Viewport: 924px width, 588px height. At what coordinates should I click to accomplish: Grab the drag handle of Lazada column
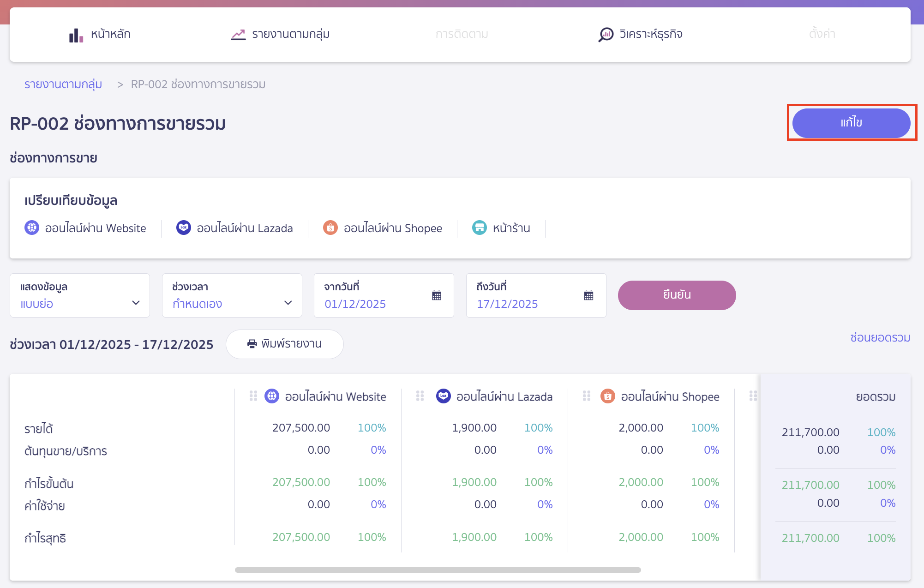click(x=420, y=396)
